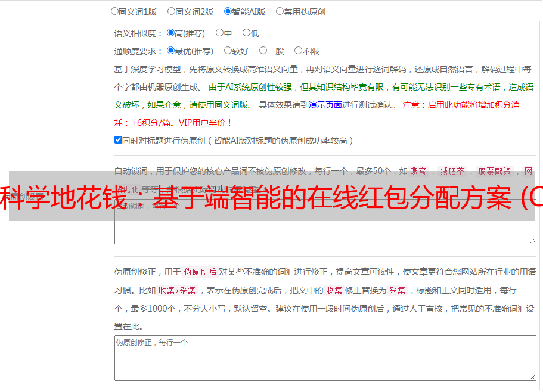This screenshot has width=543, height=392.
Task: Set 语义相似度 to 高(推荐)
Action: pos(170,33)
